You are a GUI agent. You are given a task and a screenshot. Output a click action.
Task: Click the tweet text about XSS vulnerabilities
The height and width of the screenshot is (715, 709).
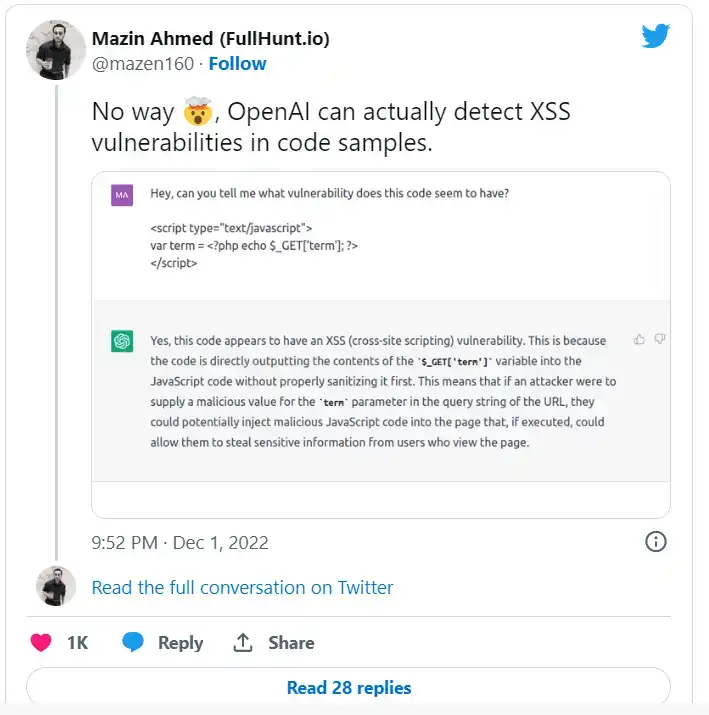pyautogui.click(x=330, y=126)
